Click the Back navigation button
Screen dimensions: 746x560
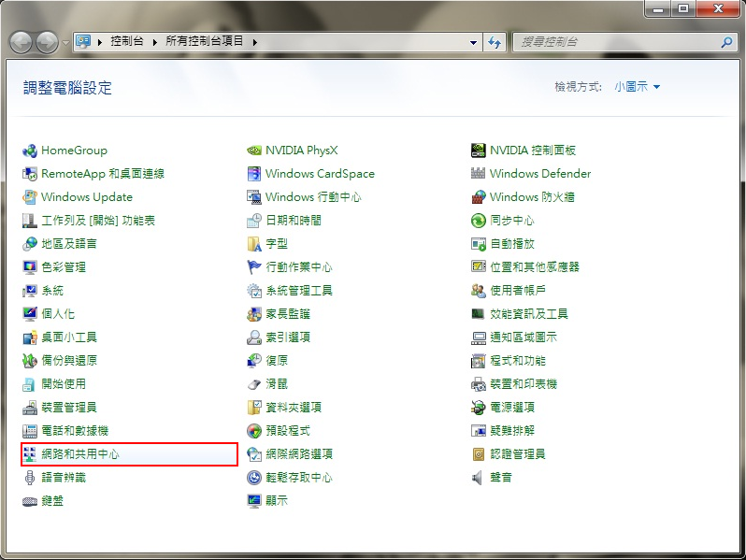tap(21, 43)
